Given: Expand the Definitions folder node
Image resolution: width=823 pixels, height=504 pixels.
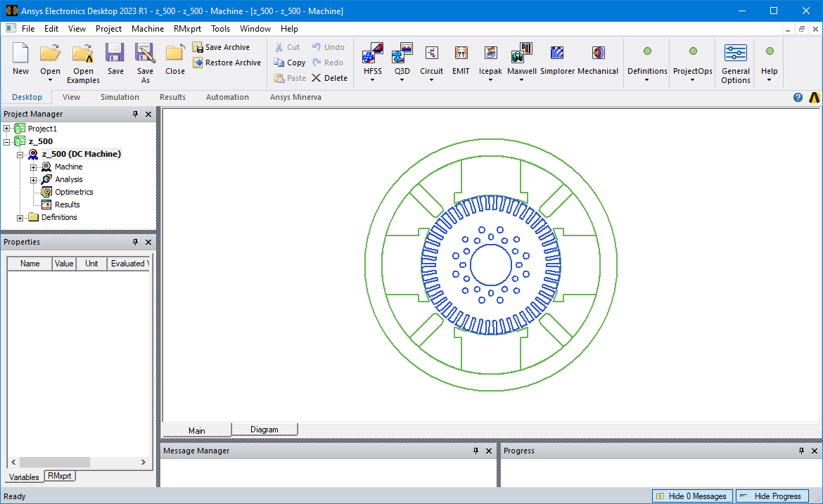Looking at the screenshot, I should click(x=20, y=218).
